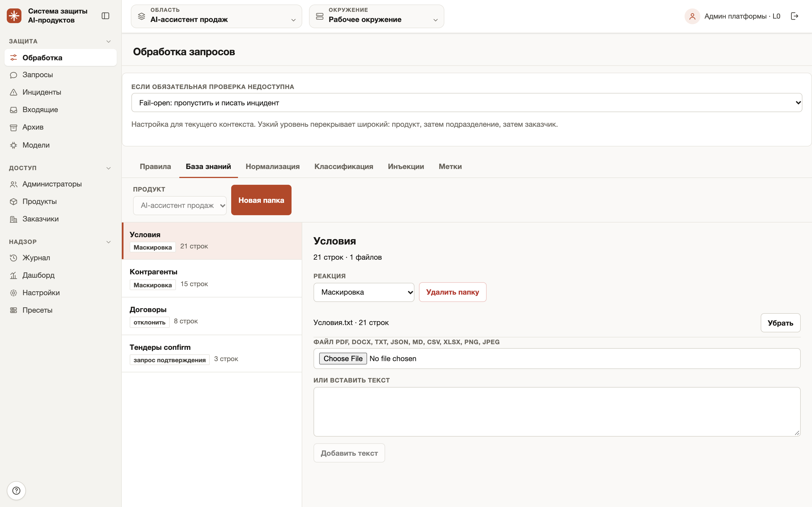This screenshot has width=812, height=507.
Task: Open Входящие using the inbox icon
Action: tap(14, 110)
